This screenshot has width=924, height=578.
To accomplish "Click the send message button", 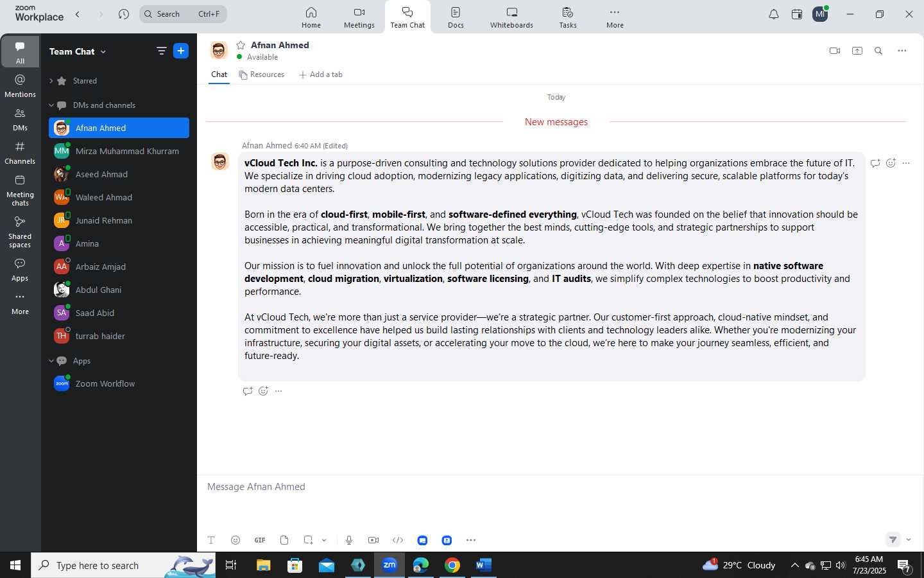I will 893,539.
